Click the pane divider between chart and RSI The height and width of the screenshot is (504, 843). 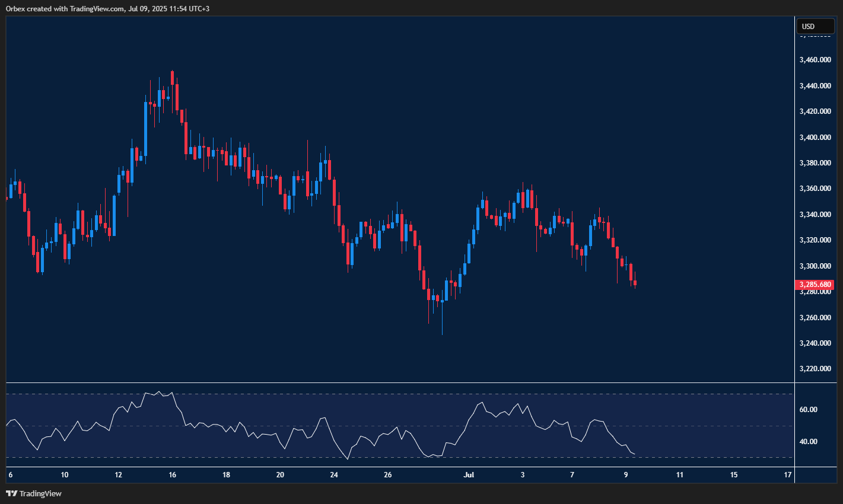[397, 382]
